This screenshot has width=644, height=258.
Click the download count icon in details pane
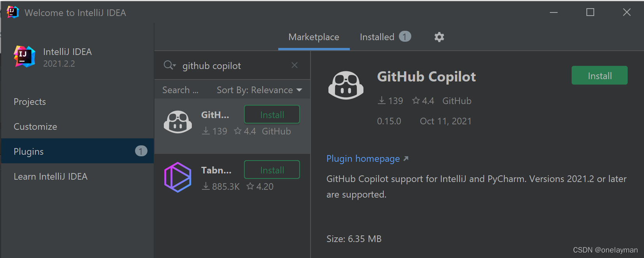pyautogui.click(x=382, y=101)
